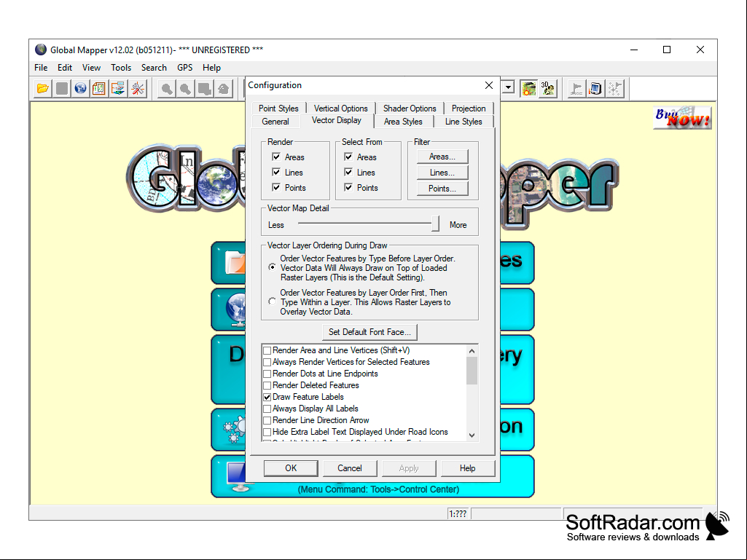Open the View menu
Viewport: 747px width, 560px height.
click(92, 68)
